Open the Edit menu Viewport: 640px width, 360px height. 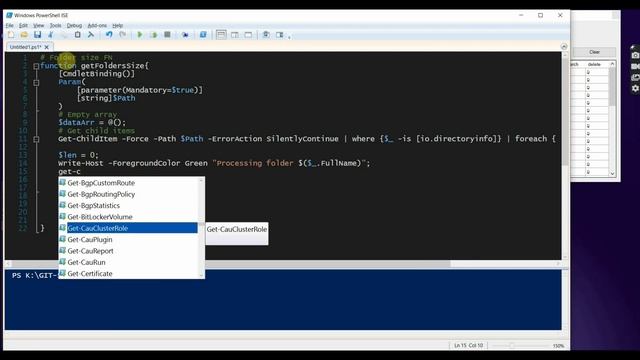coord(23,25)
